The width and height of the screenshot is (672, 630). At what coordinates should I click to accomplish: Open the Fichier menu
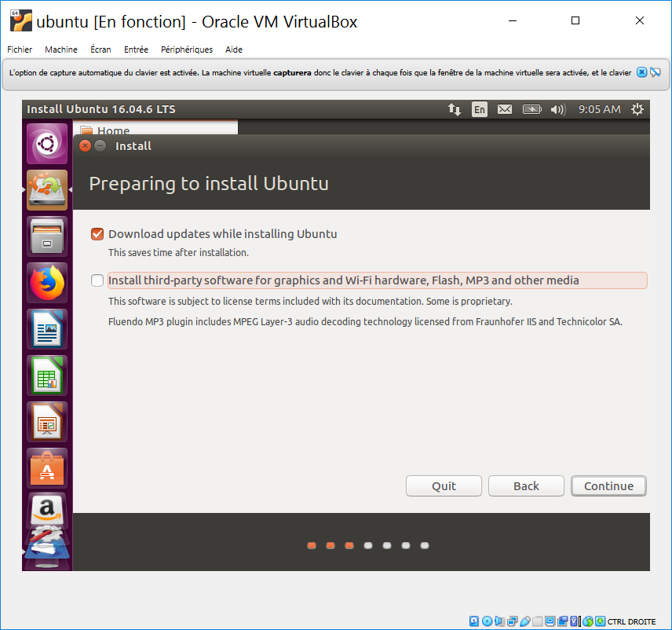(x=20, y=49)
